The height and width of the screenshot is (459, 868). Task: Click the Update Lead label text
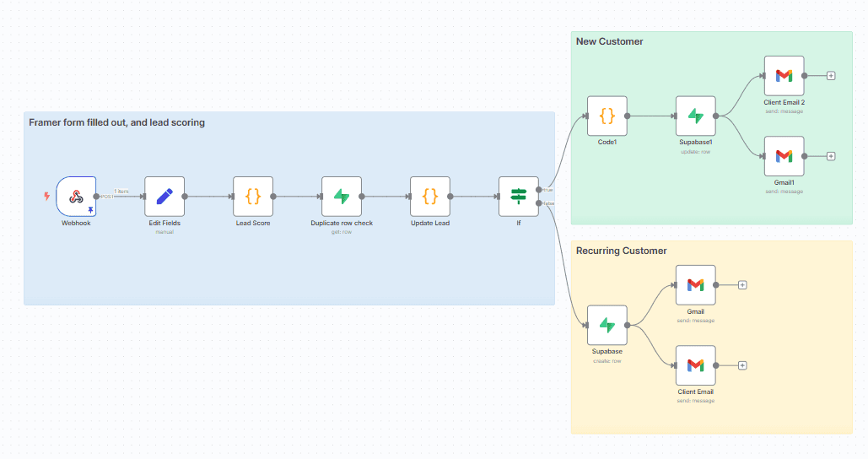click(430, 223)
